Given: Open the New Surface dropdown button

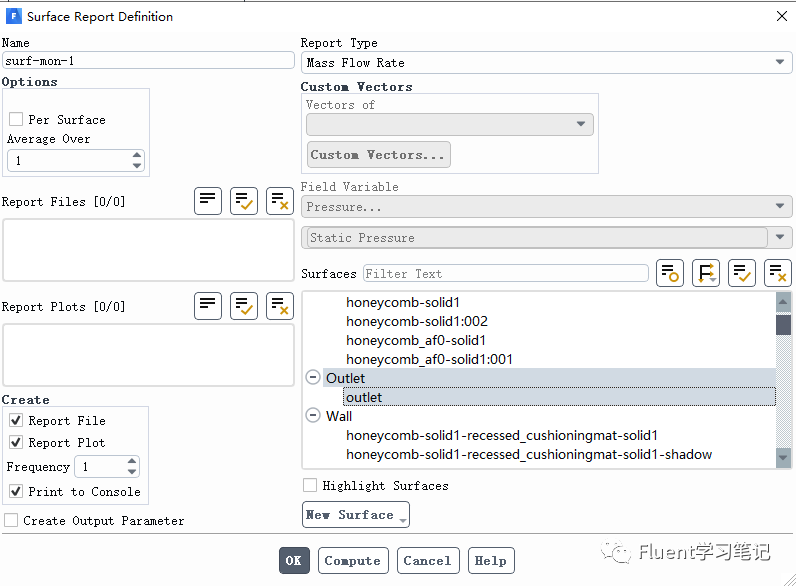Looking at the screenshot, I should pos(355,515).
